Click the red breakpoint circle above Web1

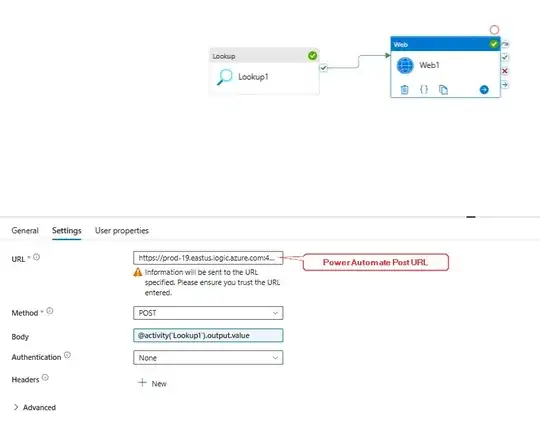pos(494,30)
